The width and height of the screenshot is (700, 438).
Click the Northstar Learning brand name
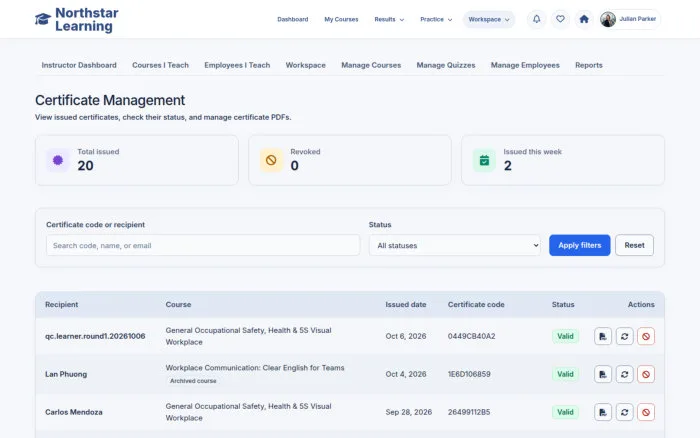click(x=87, y=20)
